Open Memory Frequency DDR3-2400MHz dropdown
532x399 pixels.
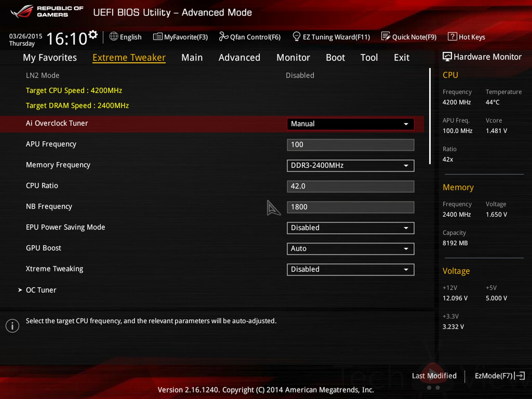pos(350,166)
